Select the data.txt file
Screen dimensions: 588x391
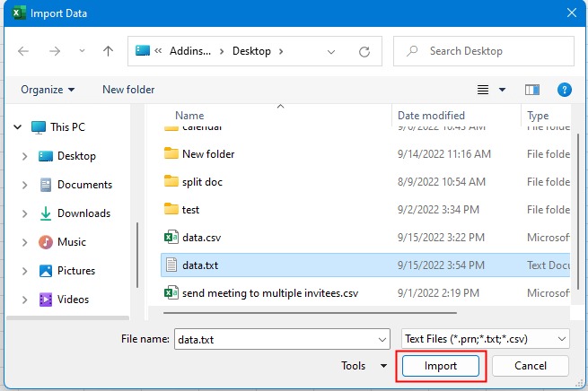click(365, 265)
